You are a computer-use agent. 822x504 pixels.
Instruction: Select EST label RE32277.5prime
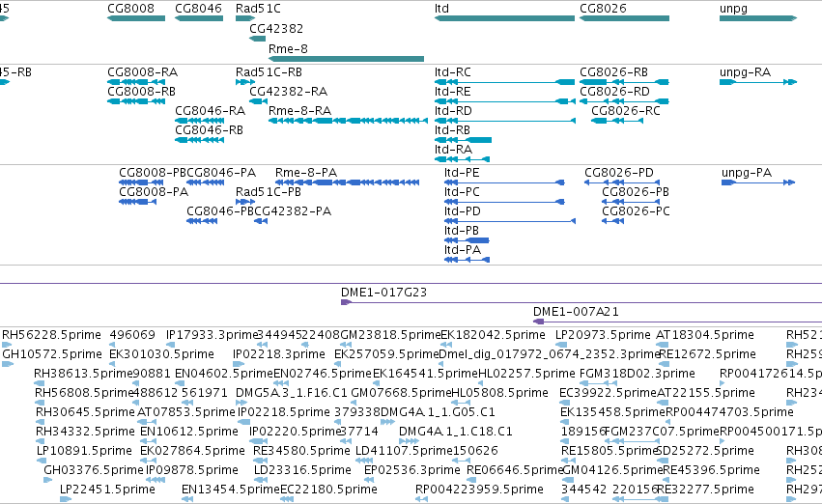coord(705,490)
